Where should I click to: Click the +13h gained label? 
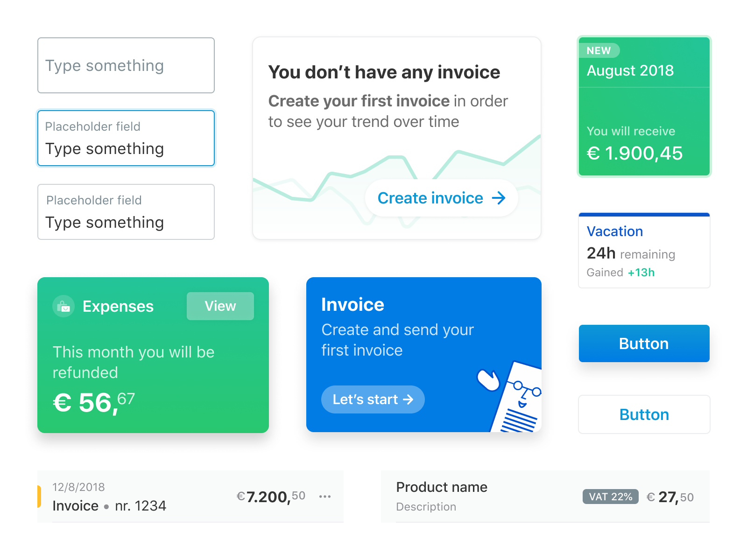[x=641, y=273]
